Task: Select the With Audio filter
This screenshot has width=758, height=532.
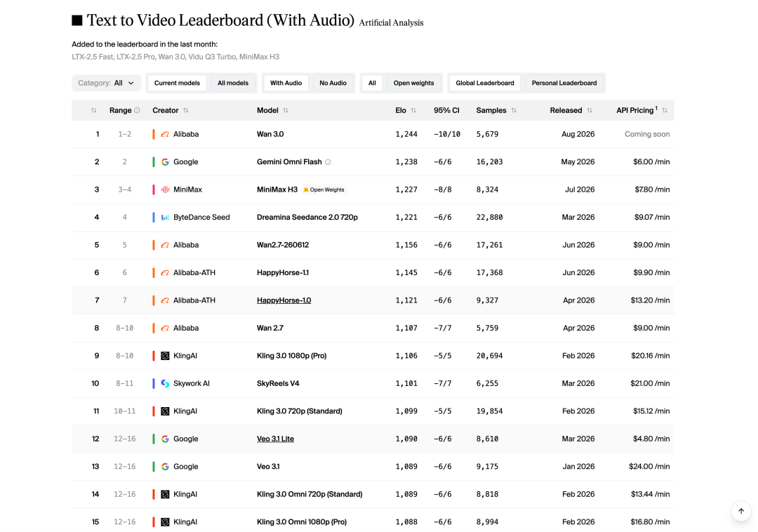Action: coord(286,83)
